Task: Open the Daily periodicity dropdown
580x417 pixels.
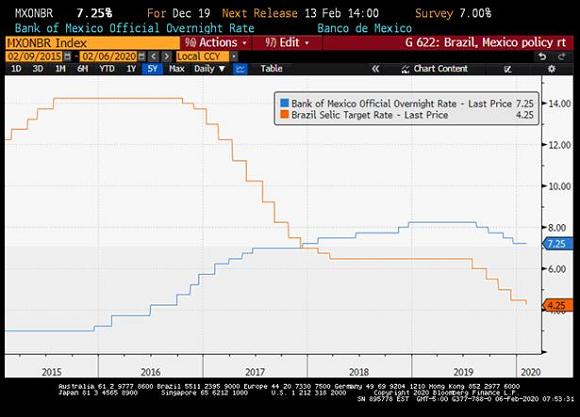Action: pos(210,69)
